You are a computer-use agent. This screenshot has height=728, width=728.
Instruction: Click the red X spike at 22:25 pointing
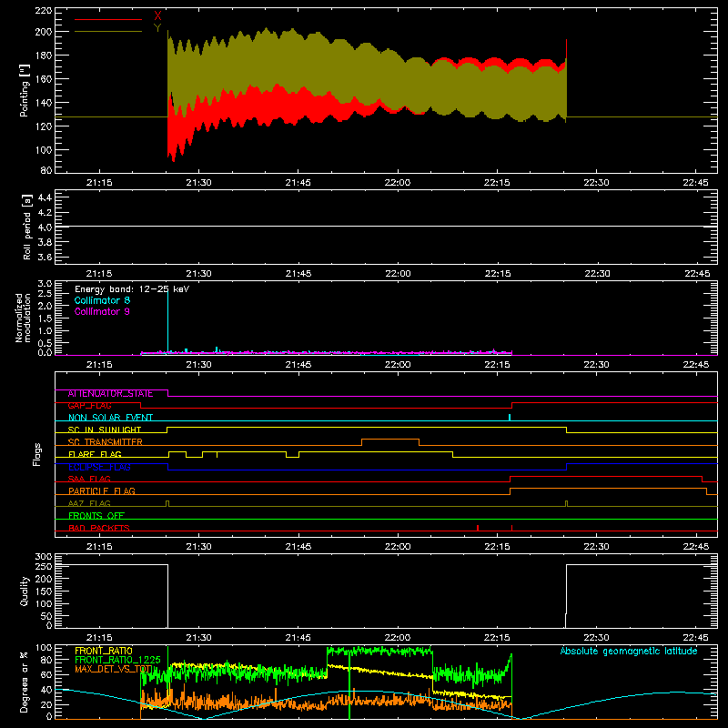(x=566, y=50)
